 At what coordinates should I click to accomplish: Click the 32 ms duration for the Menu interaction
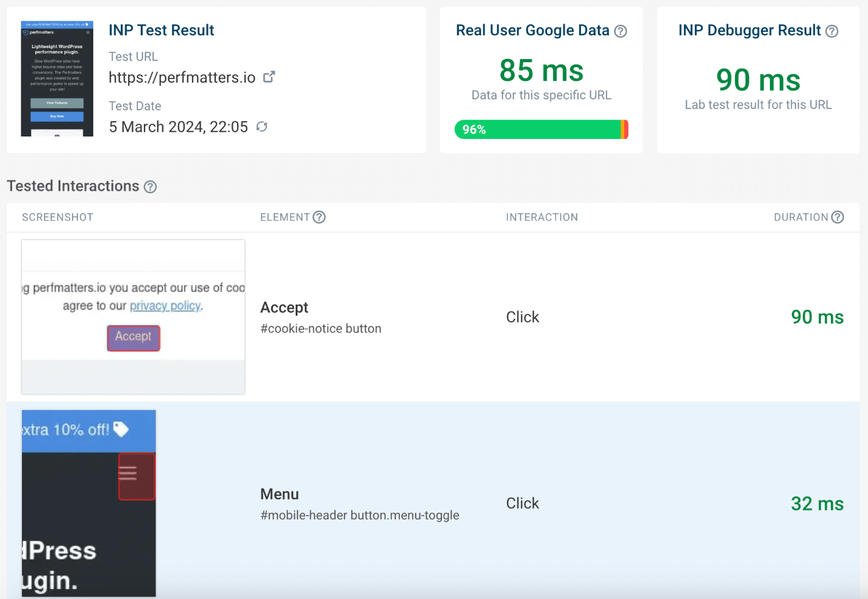point(817,504)
